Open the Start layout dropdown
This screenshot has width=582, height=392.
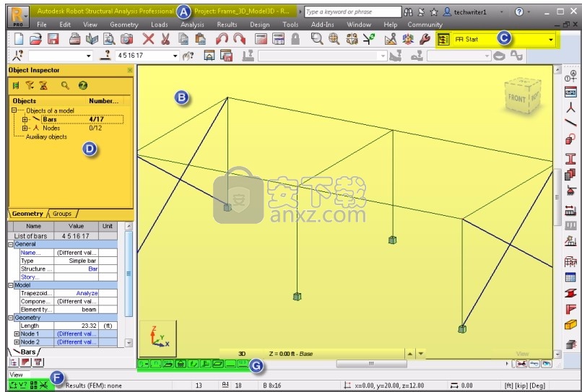tap(551, 40)
